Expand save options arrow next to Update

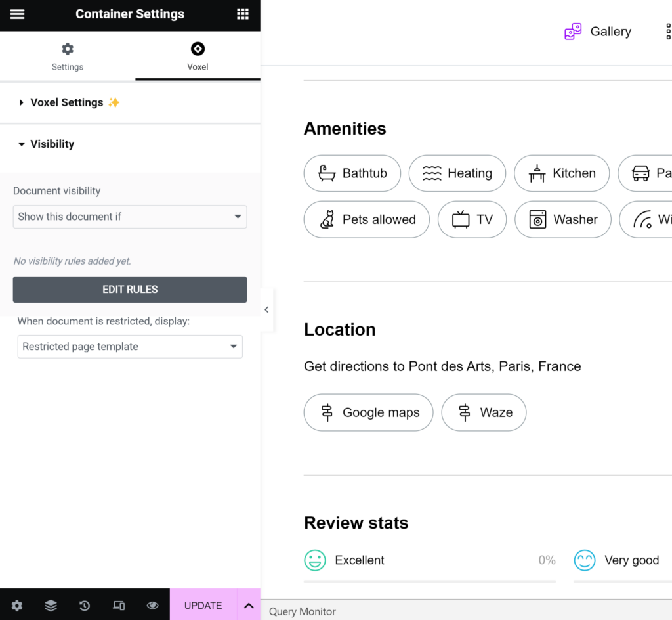tap(249, 606)
